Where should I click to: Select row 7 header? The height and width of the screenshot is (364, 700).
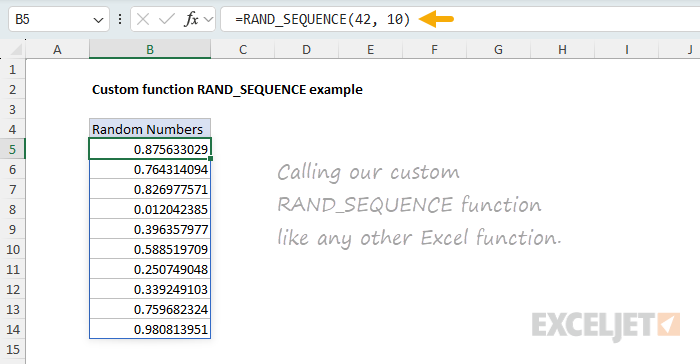(12, 189)
